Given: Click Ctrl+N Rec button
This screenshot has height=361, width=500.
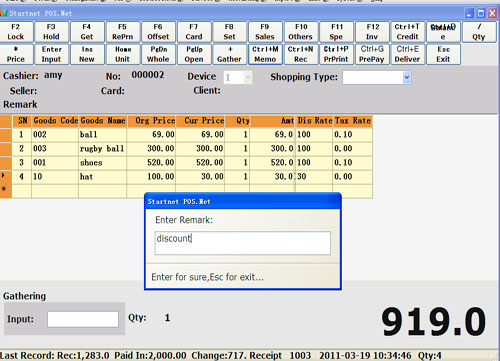Looking at the screenshot, I should click(x=301, y=54).
